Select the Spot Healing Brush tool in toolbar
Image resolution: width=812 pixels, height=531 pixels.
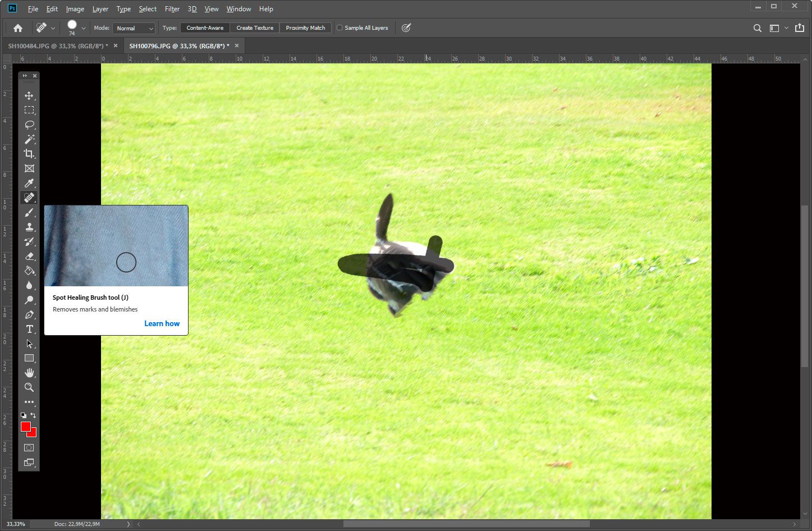click(29, 198)
